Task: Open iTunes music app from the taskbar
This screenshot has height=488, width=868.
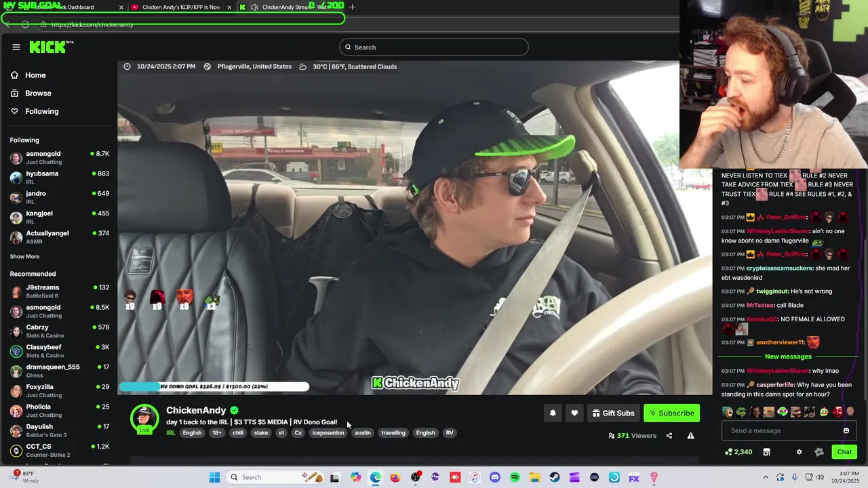Action: coord(475,477)
